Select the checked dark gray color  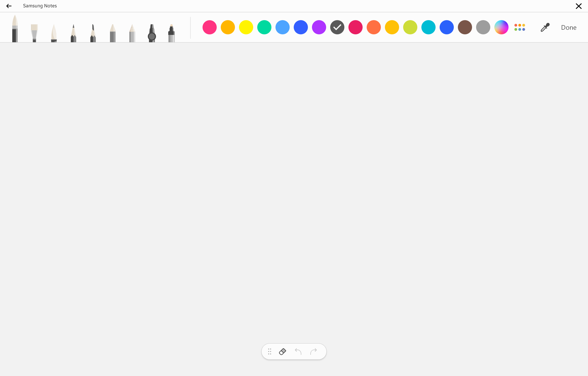[337, 27]
